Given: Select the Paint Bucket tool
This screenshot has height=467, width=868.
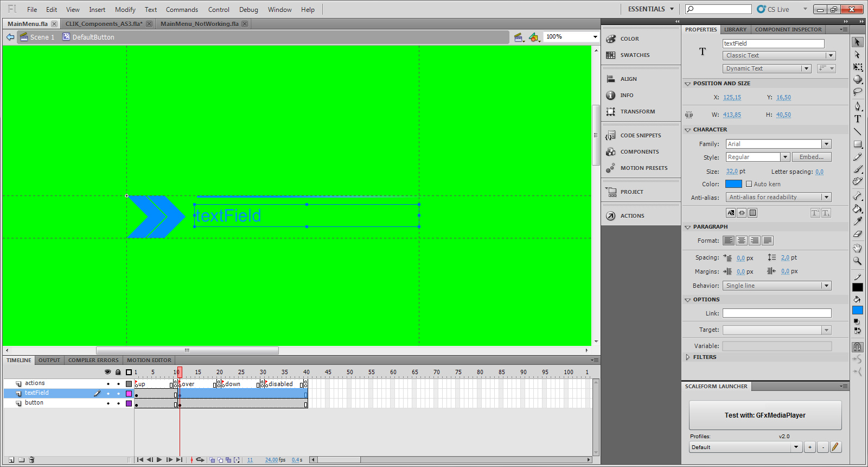Looking at the screenshot, I should (x=857, y=209).
